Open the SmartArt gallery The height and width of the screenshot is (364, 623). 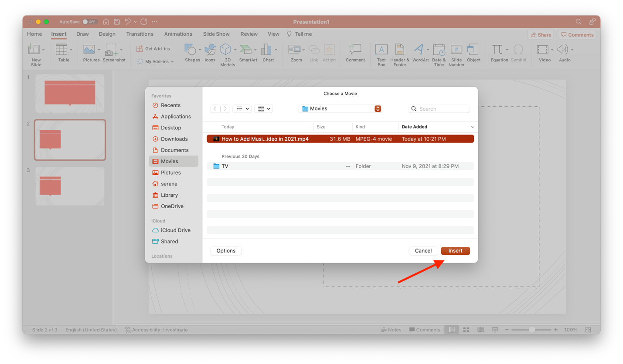coord(248,52)
